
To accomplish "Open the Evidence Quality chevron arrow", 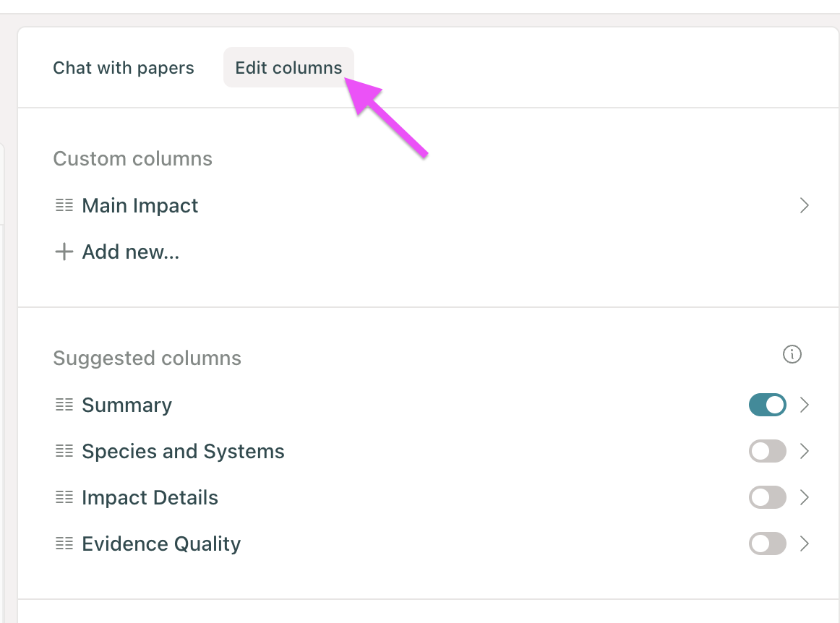I will [x=804, y=543].
